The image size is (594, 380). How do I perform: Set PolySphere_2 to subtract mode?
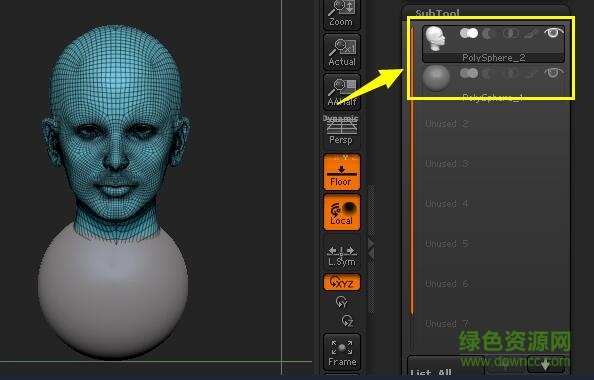(x=489, y=33)
